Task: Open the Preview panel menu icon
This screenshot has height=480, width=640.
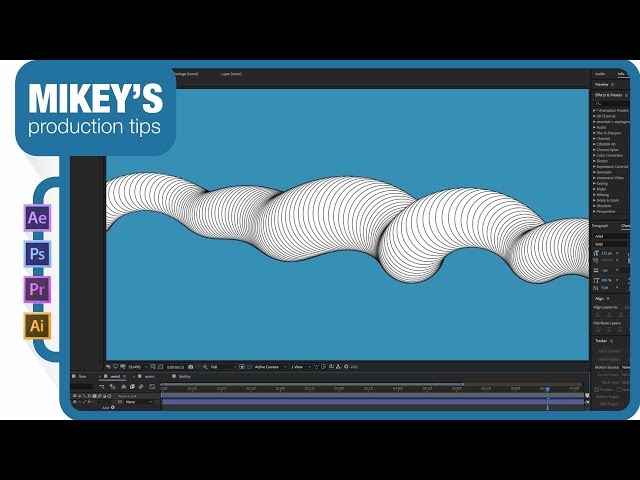Action: pos(612,84)
